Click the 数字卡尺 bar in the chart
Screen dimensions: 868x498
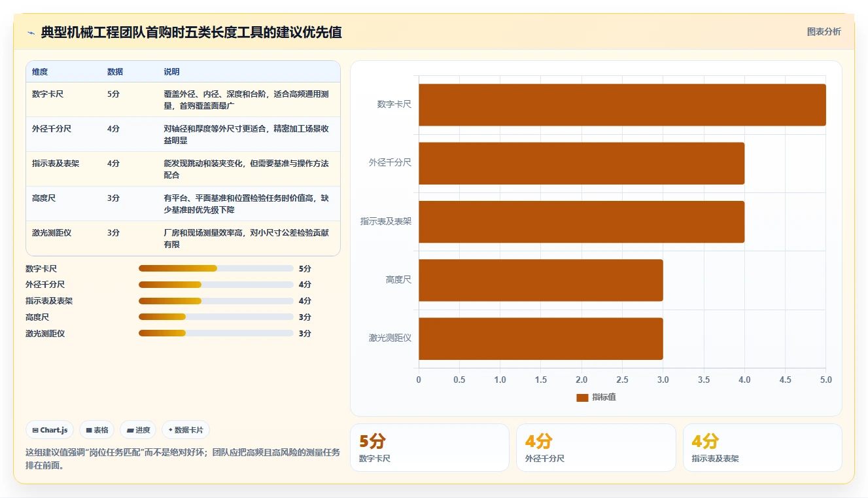click(622, 105)
